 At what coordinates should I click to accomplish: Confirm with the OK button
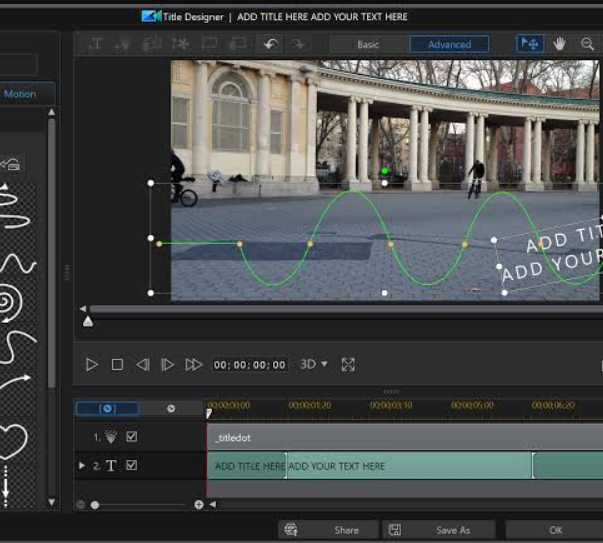click(555, 530)
